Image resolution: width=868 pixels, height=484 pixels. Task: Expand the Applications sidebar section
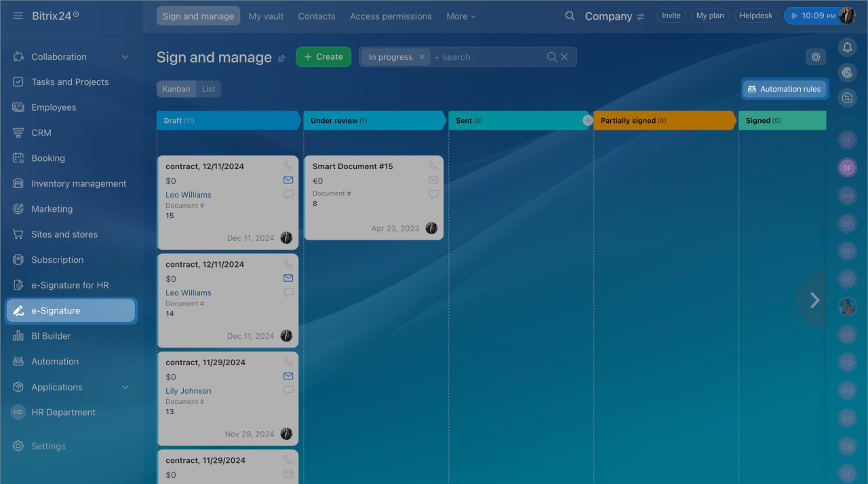click(x=125, y=387)
